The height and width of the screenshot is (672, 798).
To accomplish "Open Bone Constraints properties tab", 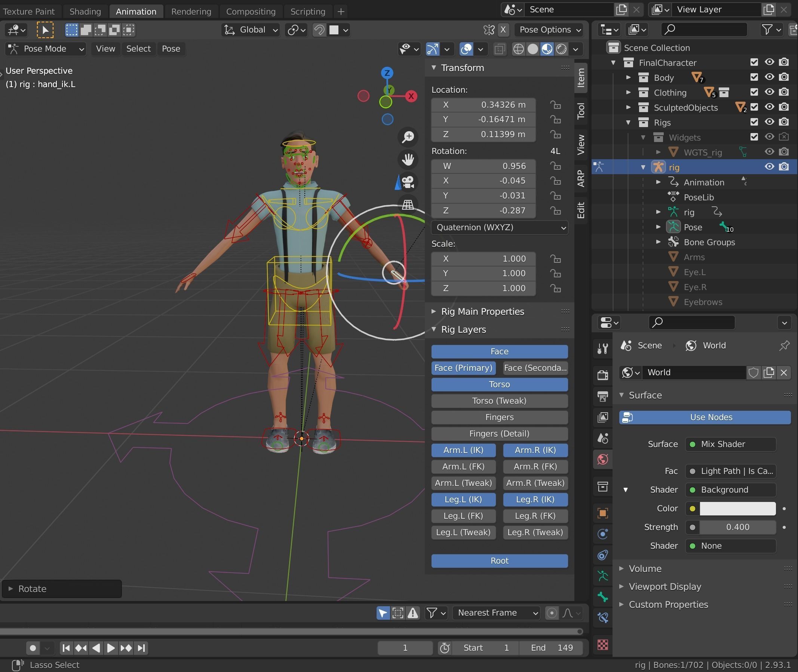I will click(602, 617).
